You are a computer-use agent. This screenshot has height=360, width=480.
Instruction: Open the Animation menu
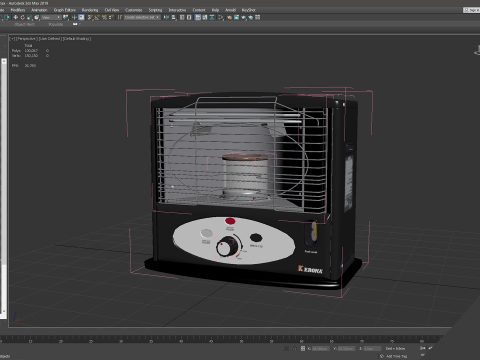tap(39, 10)
